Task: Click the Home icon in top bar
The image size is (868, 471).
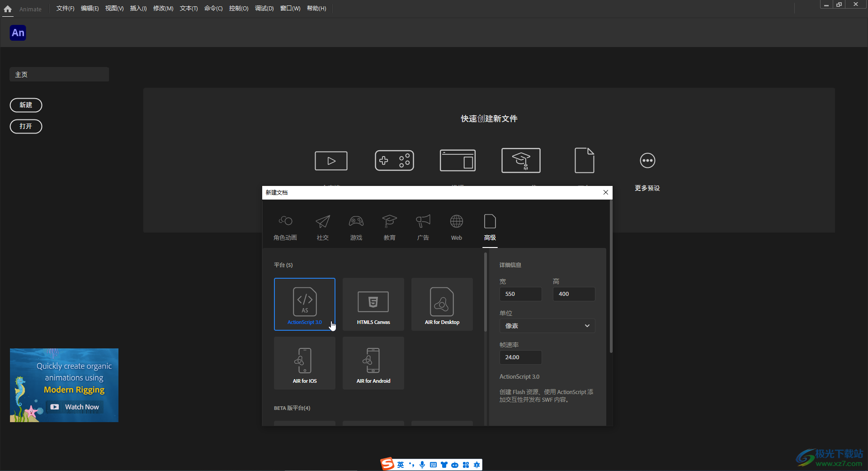Action: click(x=8, y=9)
